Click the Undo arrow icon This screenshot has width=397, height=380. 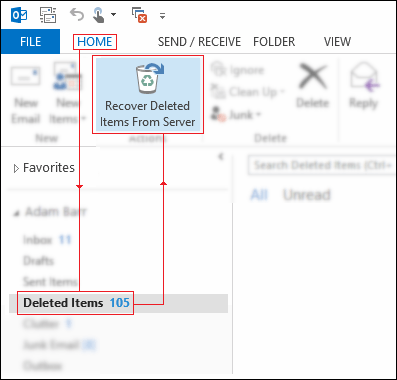coord(77,15)
